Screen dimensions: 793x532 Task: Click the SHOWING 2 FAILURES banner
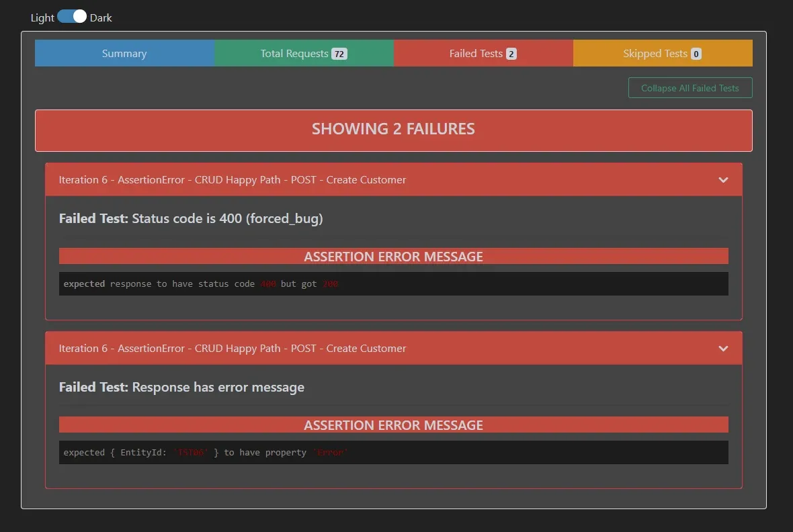pyautogui.click(x=393, y=130)
